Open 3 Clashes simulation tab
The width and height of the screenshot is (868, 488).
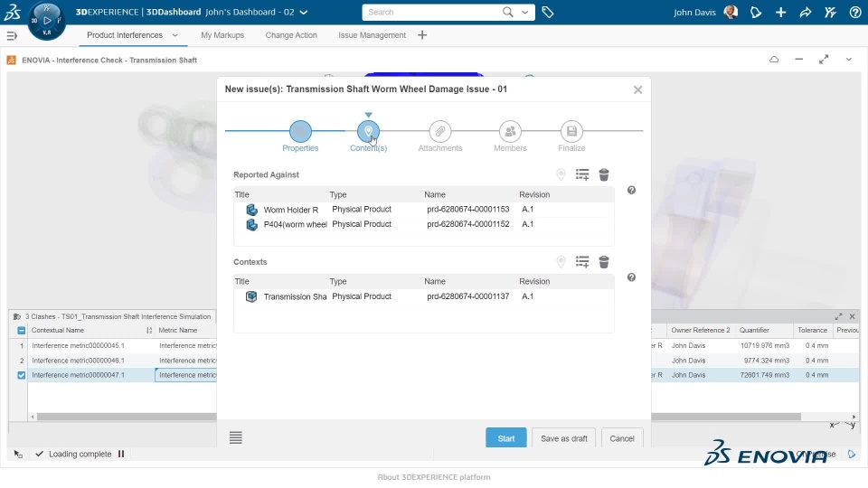pyautogui.click(x=113, y=316)
